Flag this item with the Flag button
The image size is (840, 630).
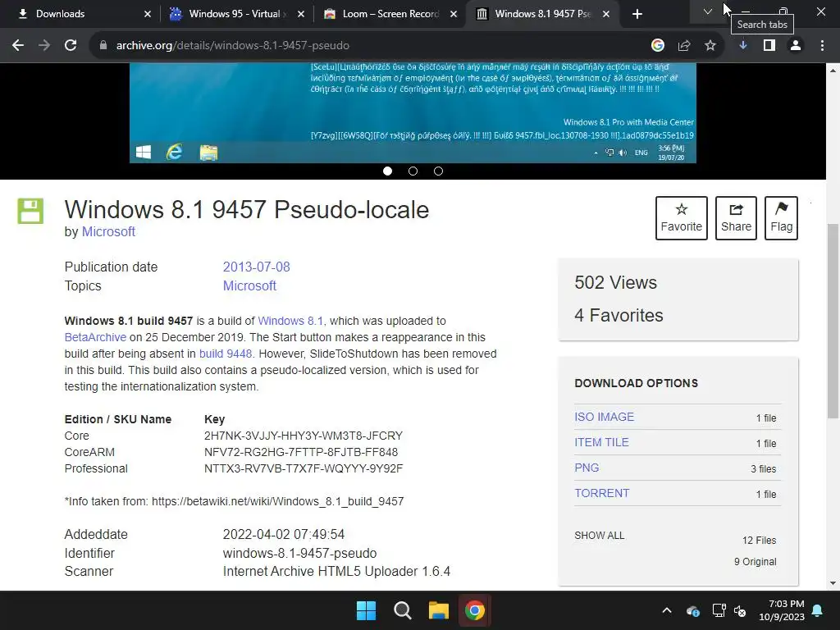click(x=781, y=218)
